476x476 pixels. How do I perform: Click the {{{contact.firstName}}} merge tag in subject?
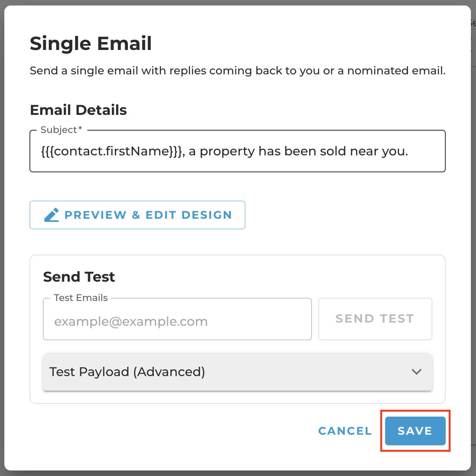click(x=112, y=151)
